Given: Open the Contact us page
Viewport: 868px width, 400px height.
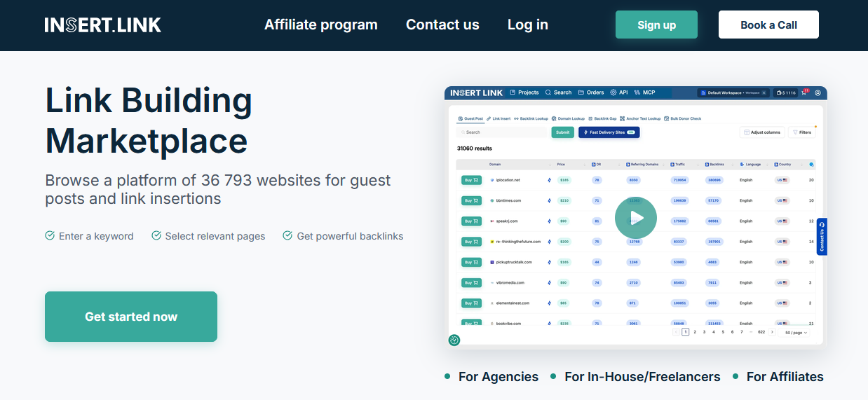Looking at the screenshot, I should (442, 25).
